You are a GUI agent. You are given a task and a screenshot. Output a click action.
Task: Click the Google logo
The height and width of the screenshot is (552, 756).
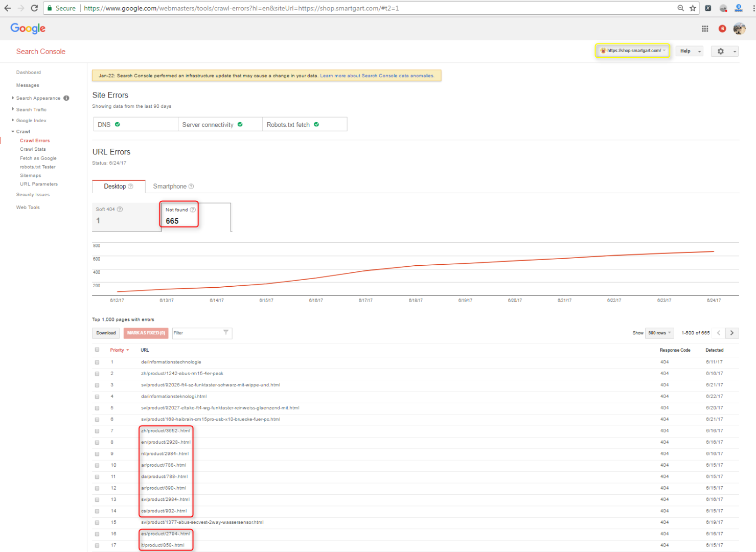pos(28,29)
